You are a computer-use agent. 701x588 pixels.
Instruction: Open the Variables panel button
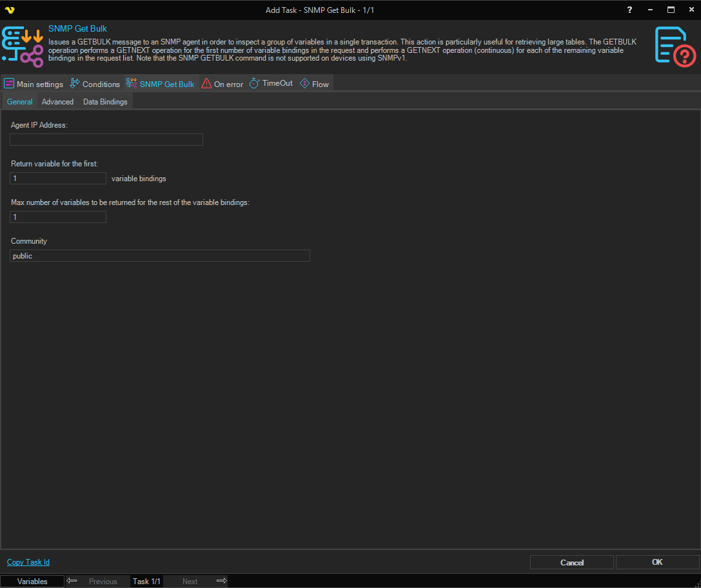click(x=32, y=582)
